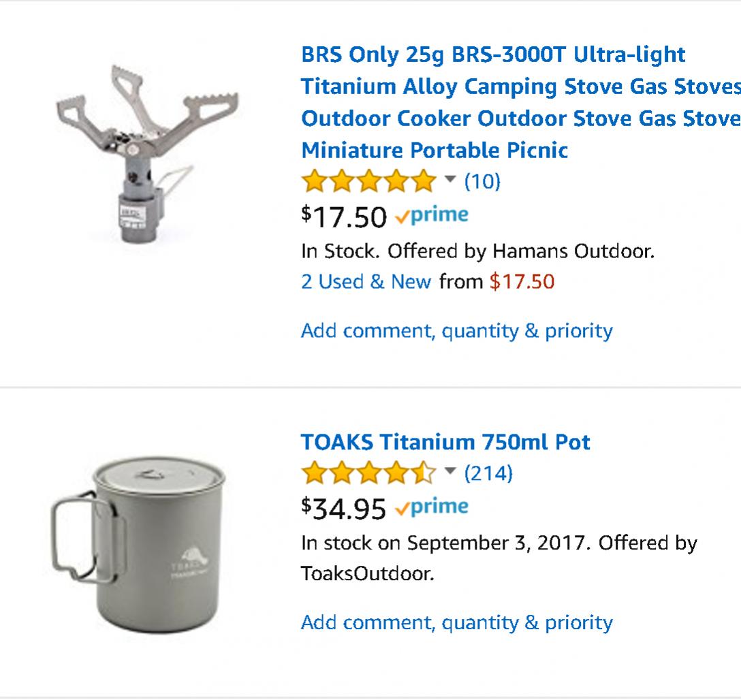
Task: Click the $34.95 price of TOAKS pot
Action: 343,509
